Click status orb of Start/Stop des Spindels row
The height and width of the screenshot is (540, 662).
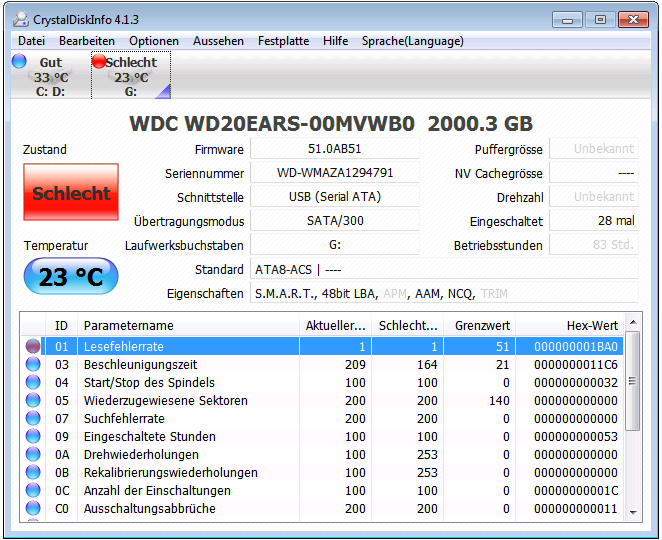tap(33, 383)
